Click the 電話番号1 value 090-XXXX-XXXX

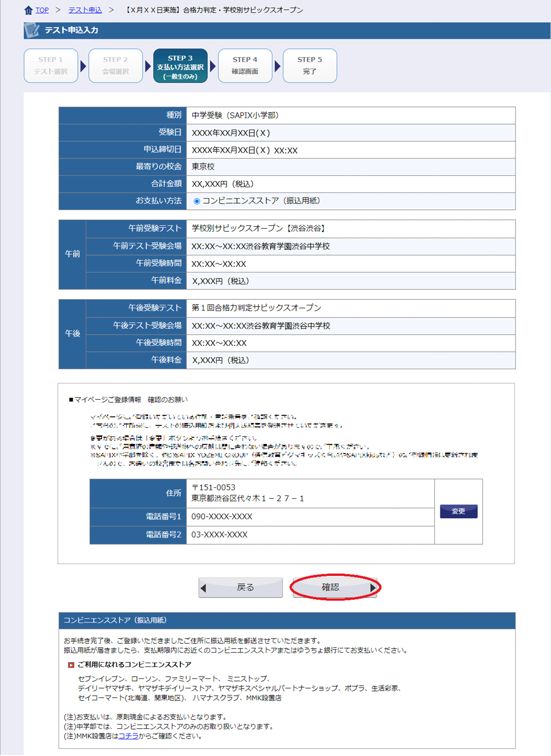point(222,517)
